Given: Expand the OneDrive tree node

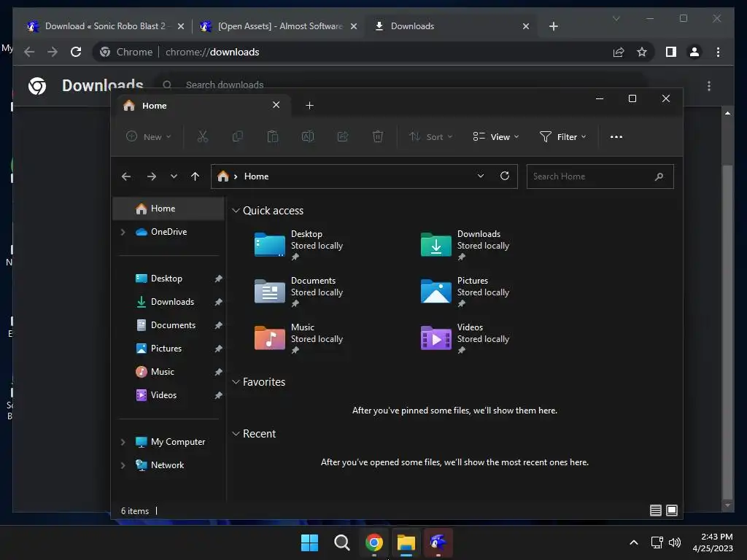Looking at the screenshot, I should pyautogui.click(x=123, y=232).
